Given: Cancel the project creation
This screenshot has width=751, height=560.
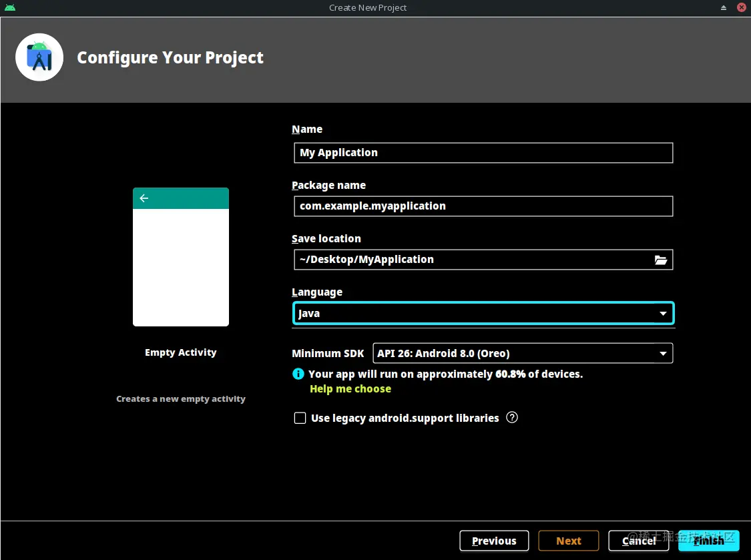Looking at the screenshot, I should coord(638,541).
